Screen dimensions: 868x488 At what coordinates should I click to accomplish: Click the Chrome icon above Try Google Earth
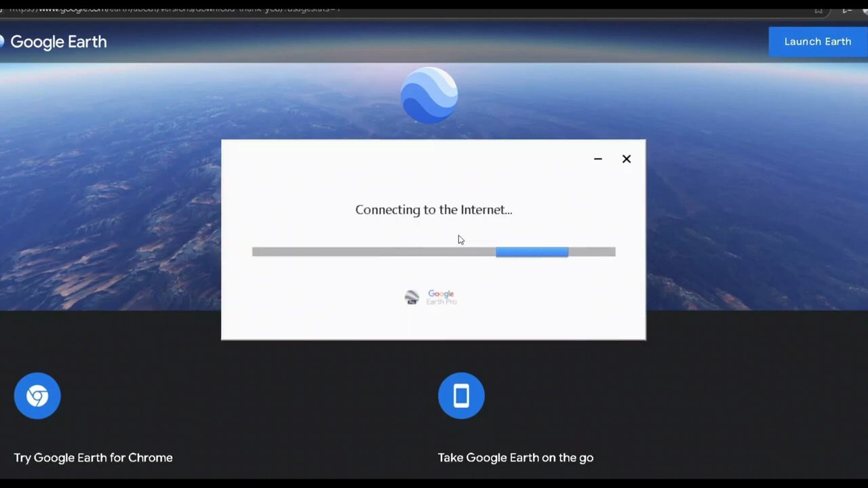tap(37, 396)
